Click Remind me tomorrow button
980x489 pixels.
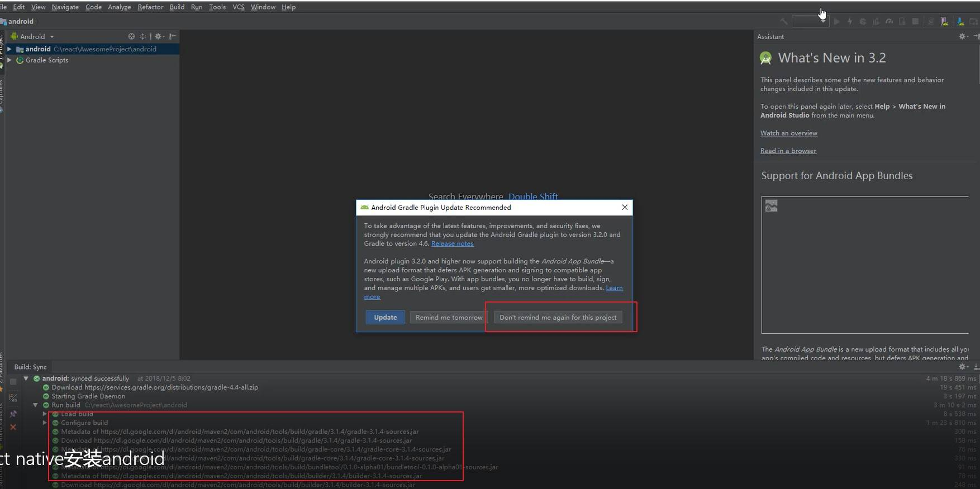[x=449, y=317]
